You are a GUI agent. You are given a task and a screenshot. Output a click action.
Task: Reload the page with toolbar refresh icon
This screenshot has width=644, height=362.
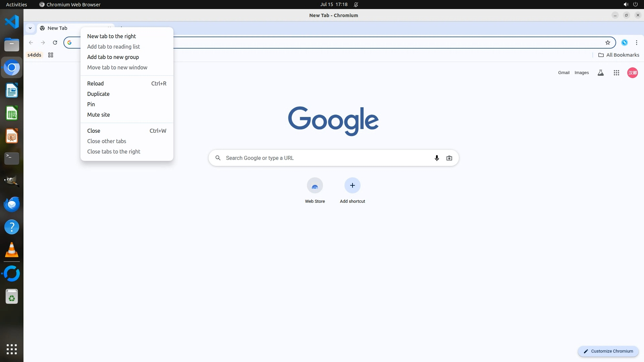55,43
